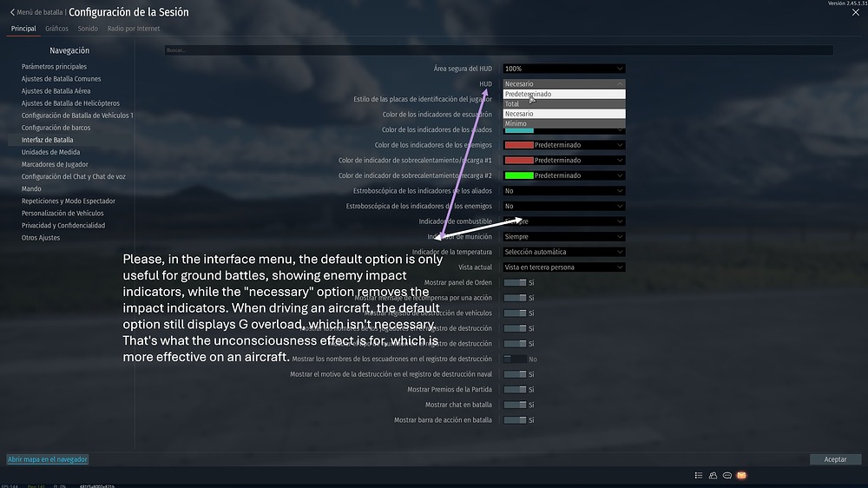This screenshot has height=488, width=868.
Task: Open the orange mail envelope icon
Action: 742,475
